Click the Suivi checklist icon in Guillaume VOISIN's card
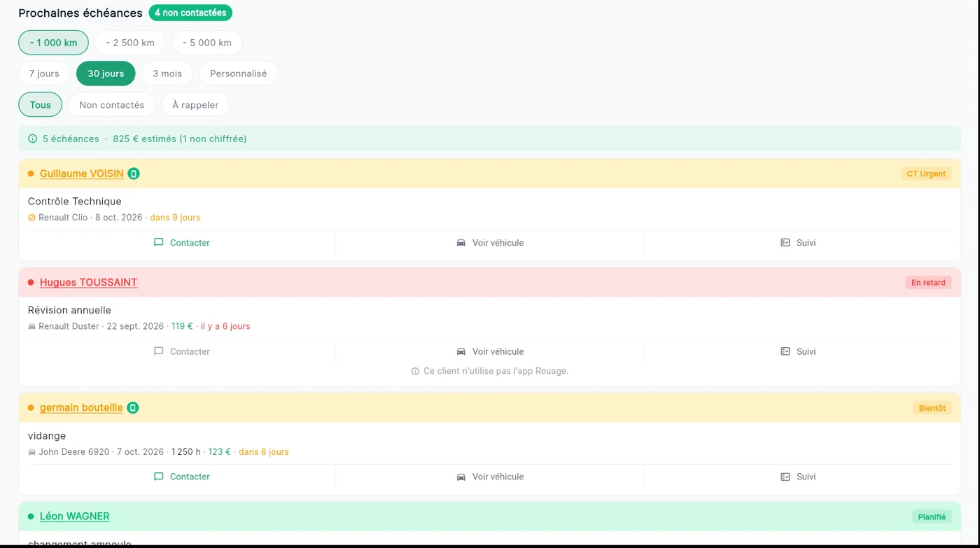 785,243
